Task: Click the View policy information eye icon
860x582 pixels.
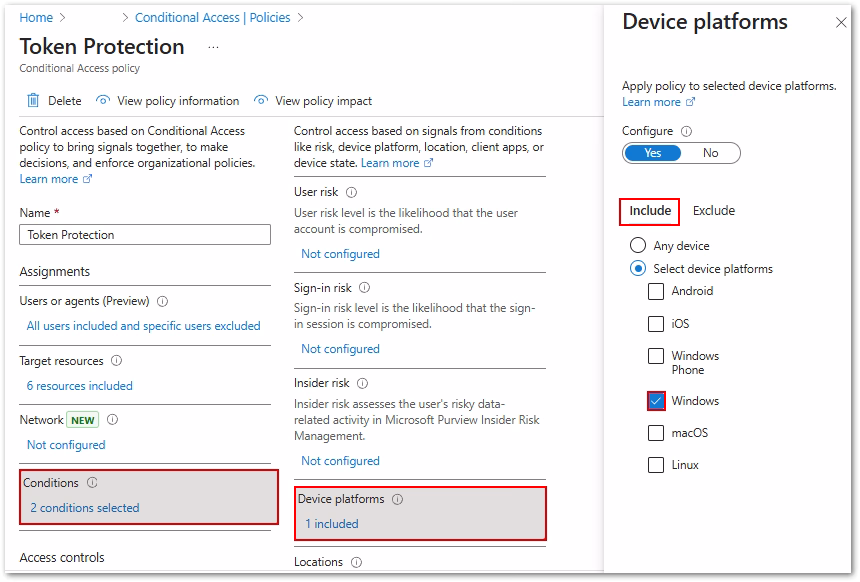Action: point(103,100)
